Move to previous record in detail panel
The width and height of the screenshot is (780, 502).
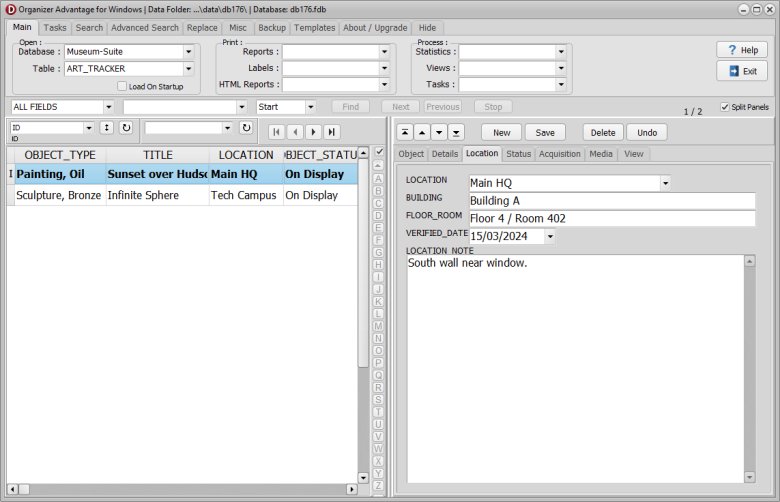(x=421, y=132)
